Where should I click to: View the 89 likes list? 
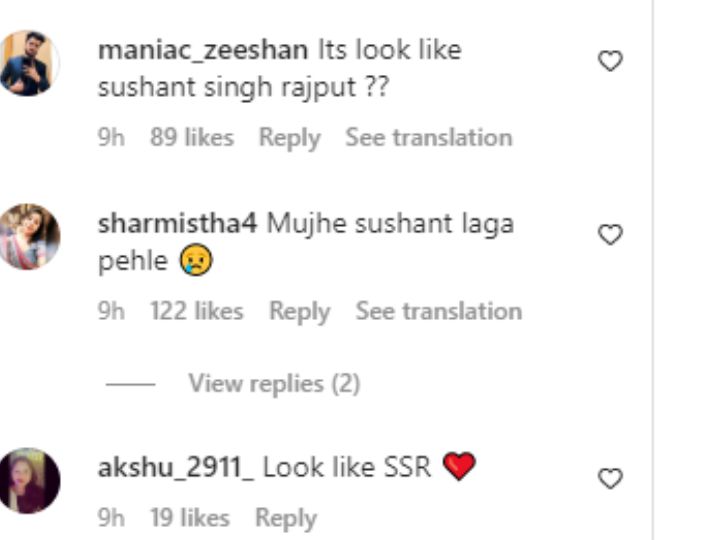(192, 137)
